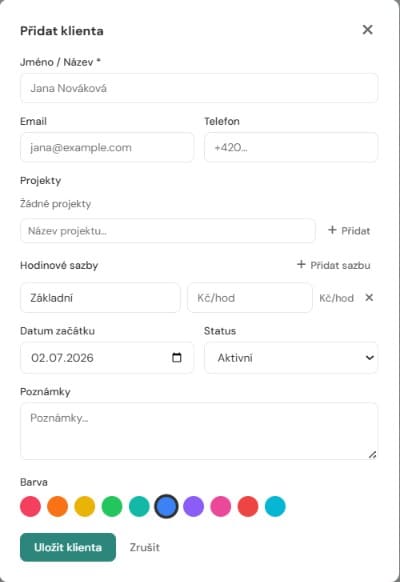Screen dimensions: 400x582
Task: Cancel with the Zrušit link
Action: (144, 547)
